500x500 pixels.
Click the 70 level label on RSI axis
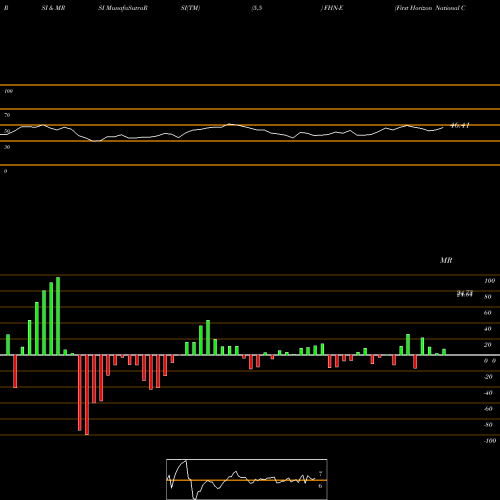point(7,115)
